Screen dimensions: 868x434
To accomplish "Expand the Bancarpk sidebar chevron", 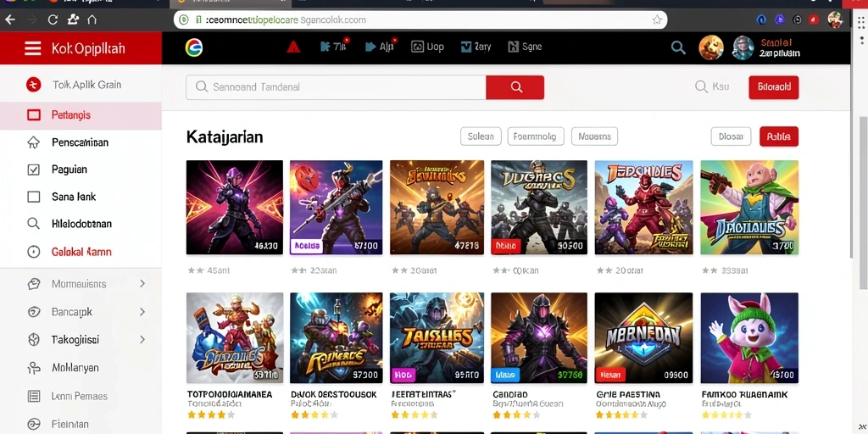I will click(142, 312).
